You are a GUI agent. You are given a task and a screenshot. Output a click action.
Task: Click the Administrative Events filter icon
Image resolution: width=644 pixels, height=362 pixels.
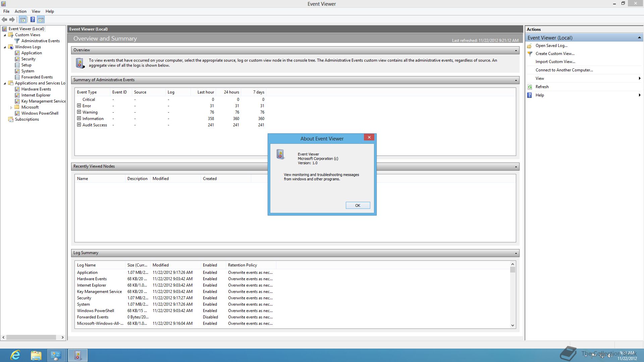click(17, 41)
